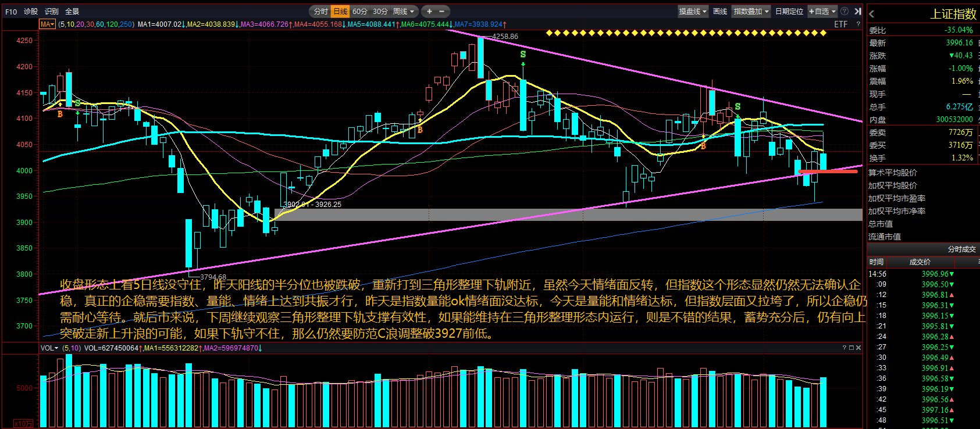The width and height of the screenshot is (980, 429).
Task: Zoom out chart with minus button
Action: [x=442, y=11]
